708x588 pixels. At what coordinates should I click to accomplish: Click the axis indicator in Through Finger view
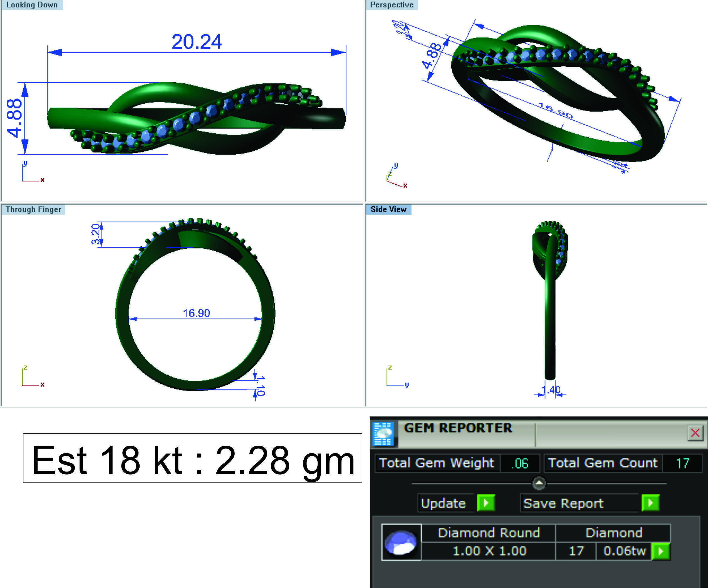[33, 376]
